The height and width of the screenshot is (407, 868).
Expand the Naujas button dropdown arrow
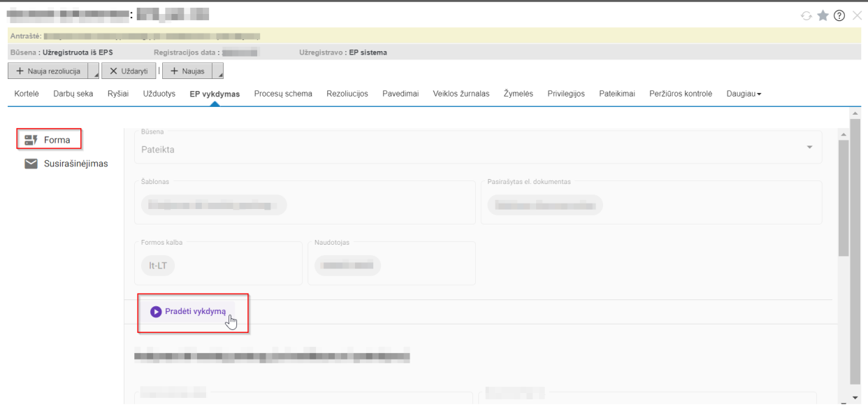217,71
